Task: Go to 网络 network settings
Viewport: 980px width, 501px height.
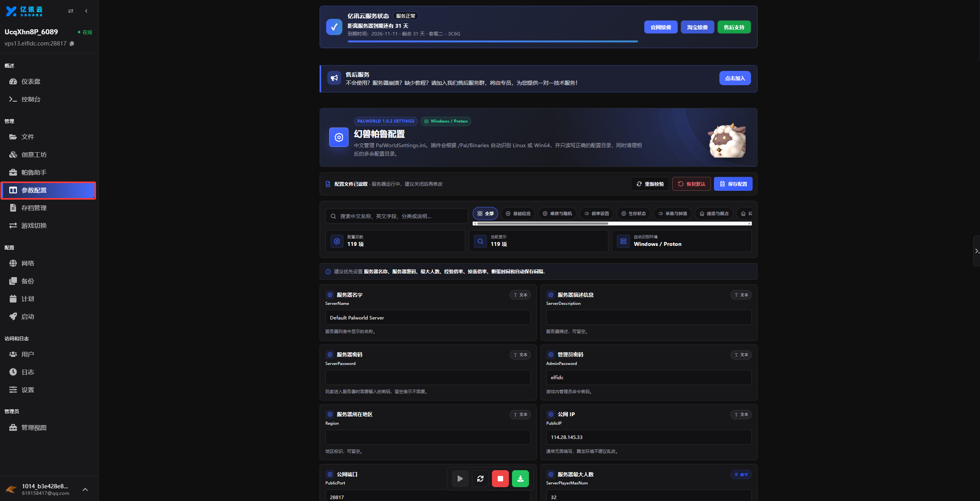Action: (x=48, y=263)
